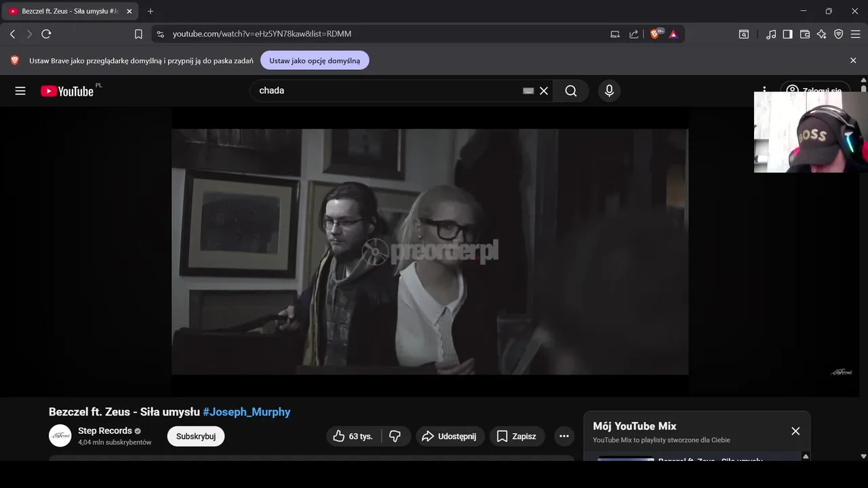
Task: Share this page via address bar icon
Action: (x=633, y=34)
